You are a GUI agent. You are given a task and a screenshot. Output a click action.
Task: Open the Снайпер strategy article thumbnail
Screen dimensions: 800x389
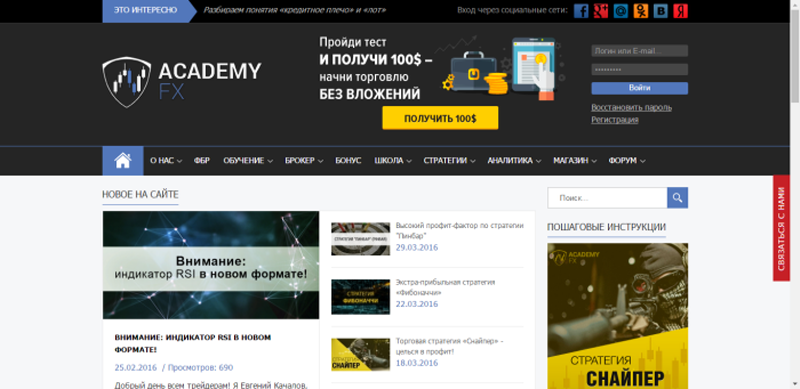pos(360,355)
